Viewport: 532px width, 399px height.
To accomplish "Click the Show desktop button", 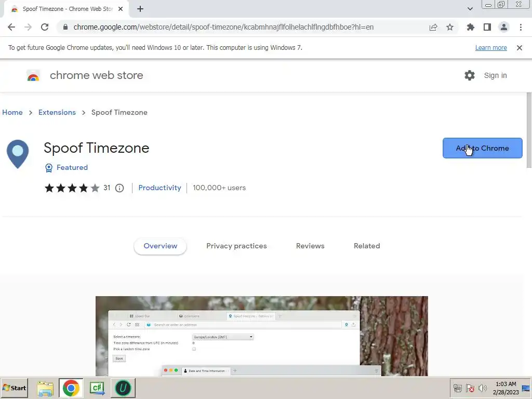I will [526, 388].
